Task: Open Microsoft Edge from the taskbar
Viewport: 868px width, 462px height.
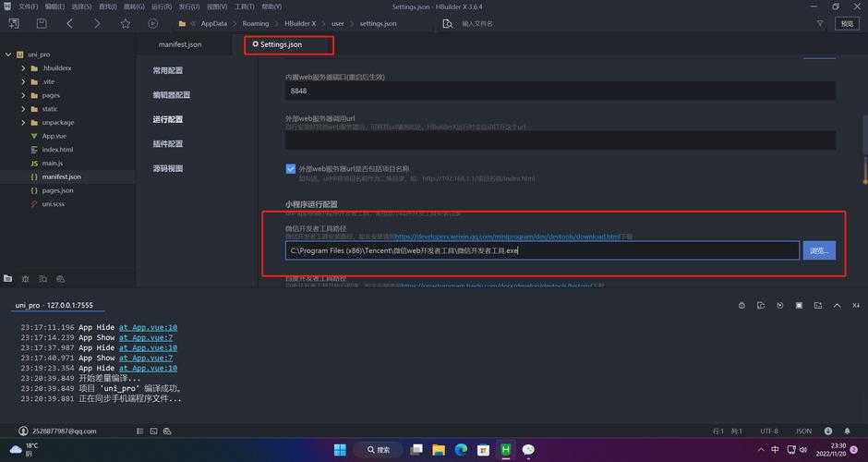Action: 461,450
